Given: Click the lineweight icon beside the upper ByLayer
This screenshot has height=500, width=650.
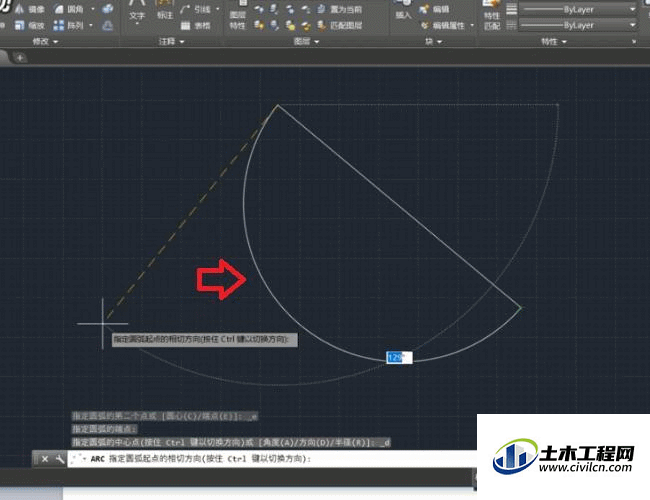Looking at the screenshot, I should [512, 9].
